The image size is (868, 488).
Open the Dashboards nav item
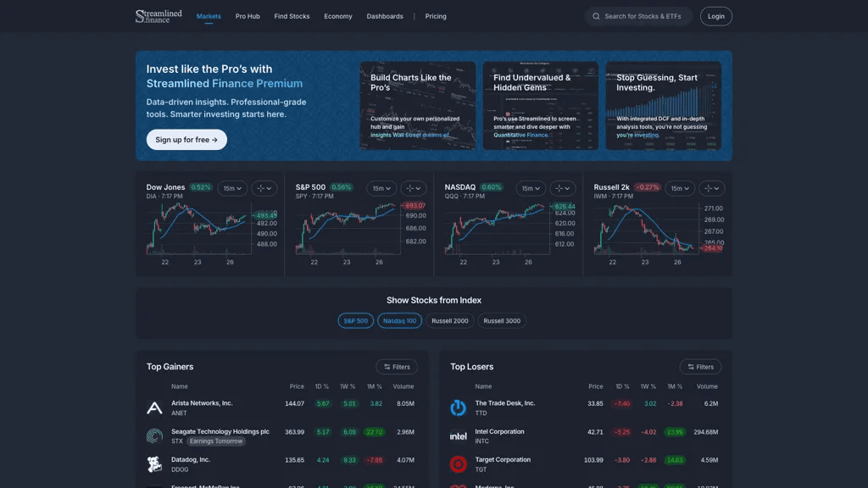click(385, 17)
